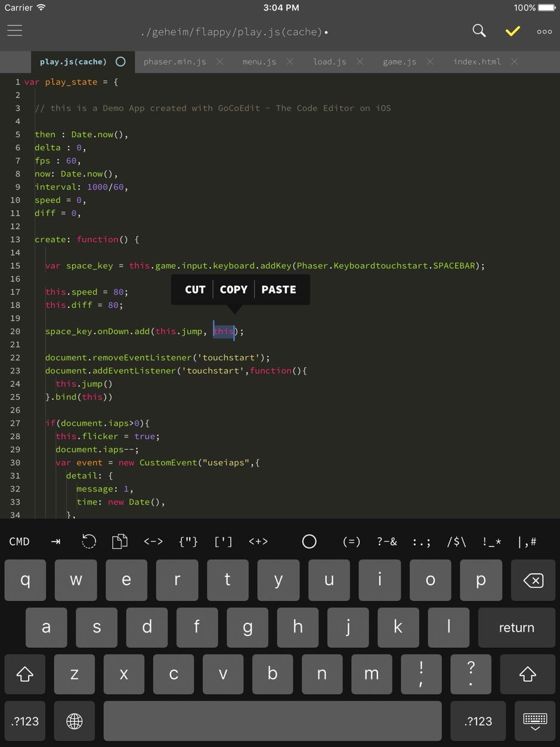The height and width of the screenshot is (747, 560).
Task: Toggle Shift on the onscreen keyboard
Action: tap(24, 674)
